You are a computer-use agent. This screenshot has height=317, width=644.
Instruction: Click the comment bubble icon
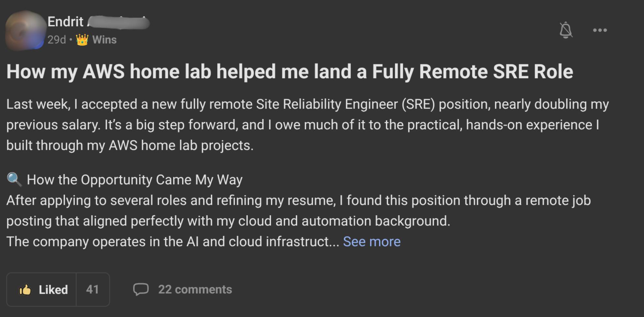[141, 289]
